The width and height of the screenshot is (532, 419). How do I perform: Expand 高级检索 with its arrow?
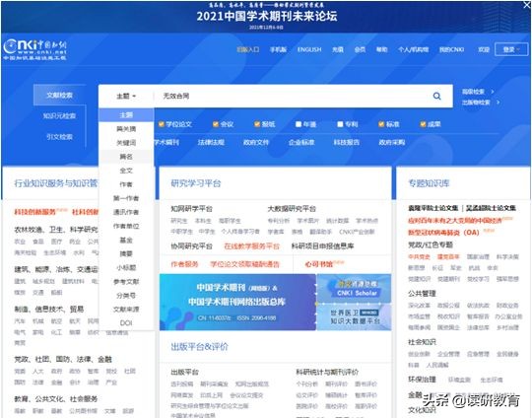[478, 92]
